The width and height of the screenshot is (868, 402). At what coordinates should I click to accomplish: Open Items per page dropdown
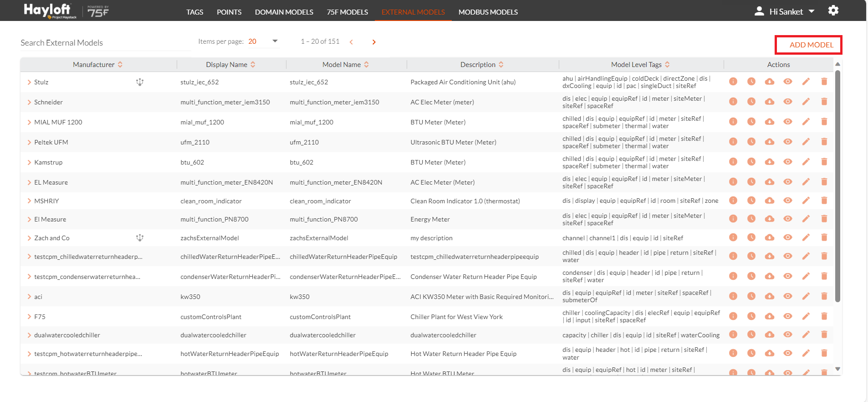pos(264,41)
